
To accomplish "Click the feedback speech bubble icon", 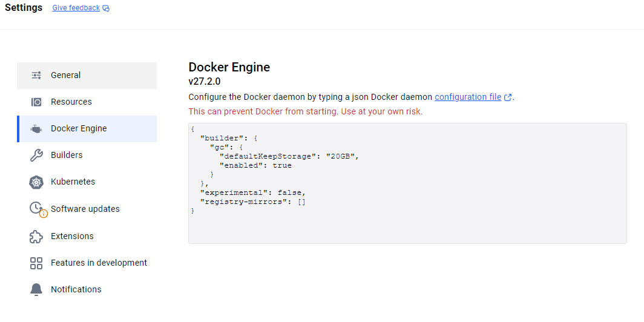I will [106, 8].
